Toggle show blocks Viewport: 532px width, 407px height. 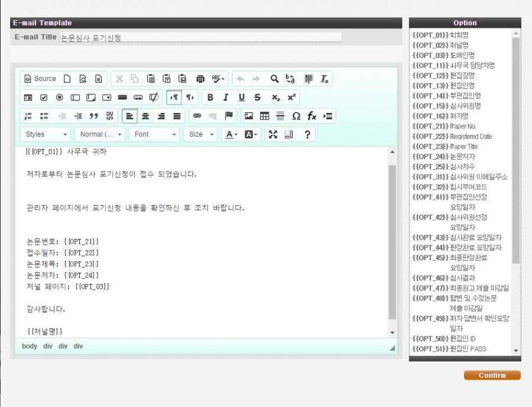coord(288,134)
